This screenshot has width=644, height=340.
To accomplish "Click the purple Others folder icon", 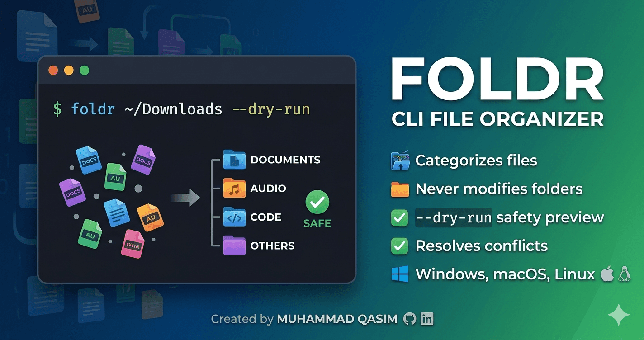I will point(234,246).
